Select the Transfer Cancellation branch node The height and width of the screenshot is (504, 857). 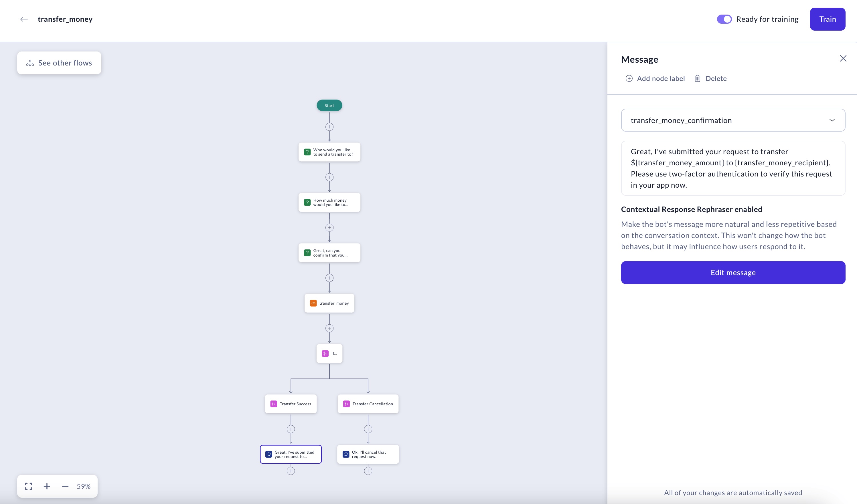pos(368,404)
